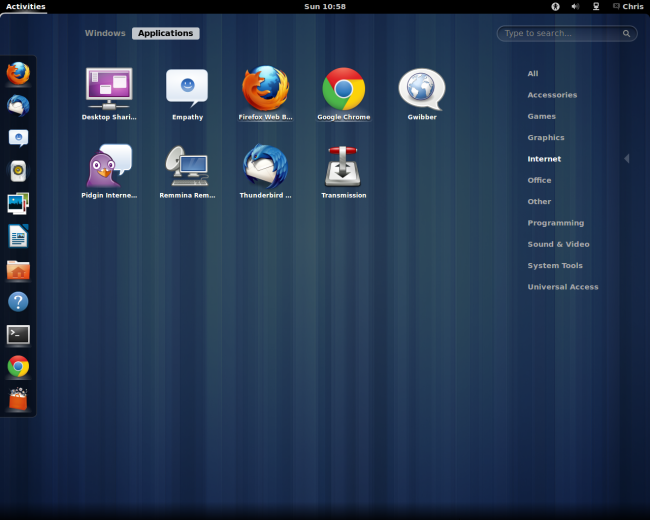Launch Desktop Sharing from the applications grid

click(x=109, y=94)
